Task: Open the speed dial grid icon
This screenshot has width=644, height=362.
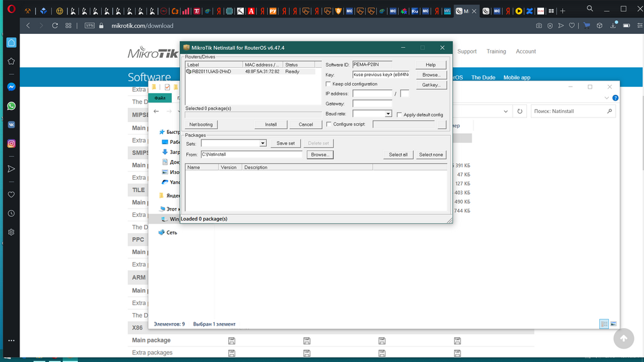Action: pos(68,25)
